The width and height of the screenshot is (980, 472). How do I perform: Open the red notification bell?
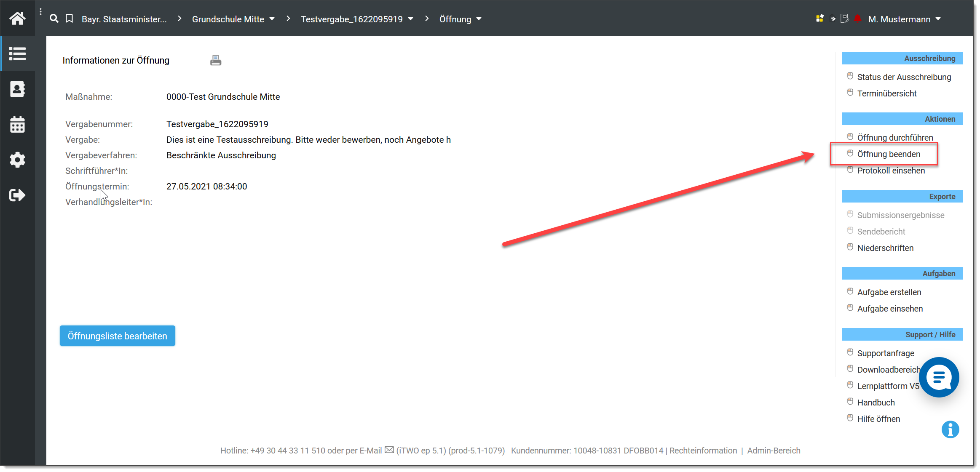click(x=857, y=19)
